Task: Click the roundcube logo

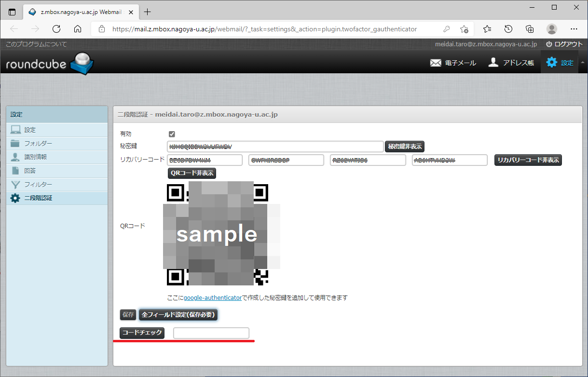Action: (x=50, y=63)
